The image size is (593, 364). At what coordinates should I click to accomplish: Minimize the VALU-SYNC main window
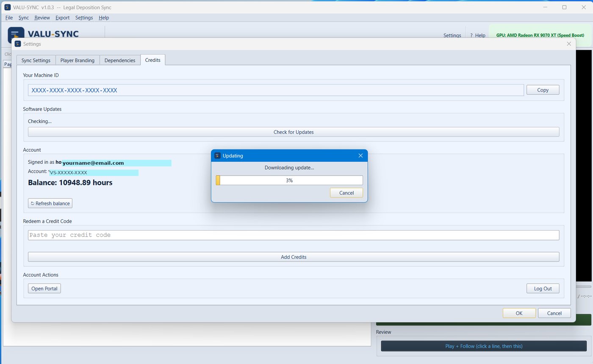point(545,7)
